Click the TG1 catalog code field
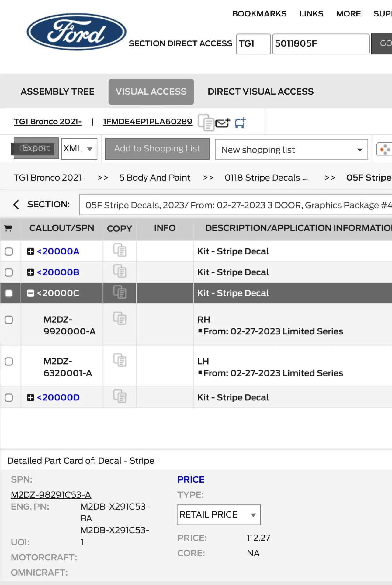392x585 pixels. coord(253,44)
